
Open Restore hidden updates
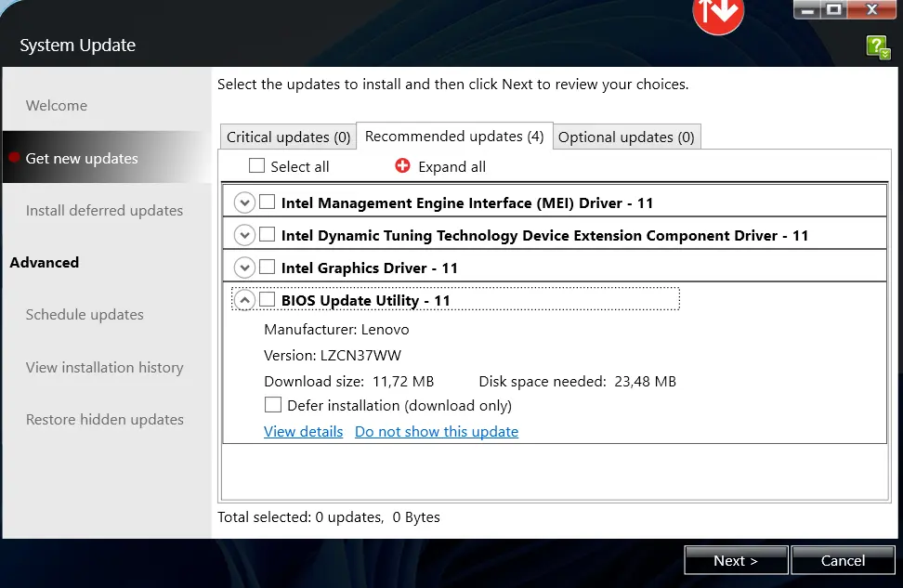click(105, 419)
